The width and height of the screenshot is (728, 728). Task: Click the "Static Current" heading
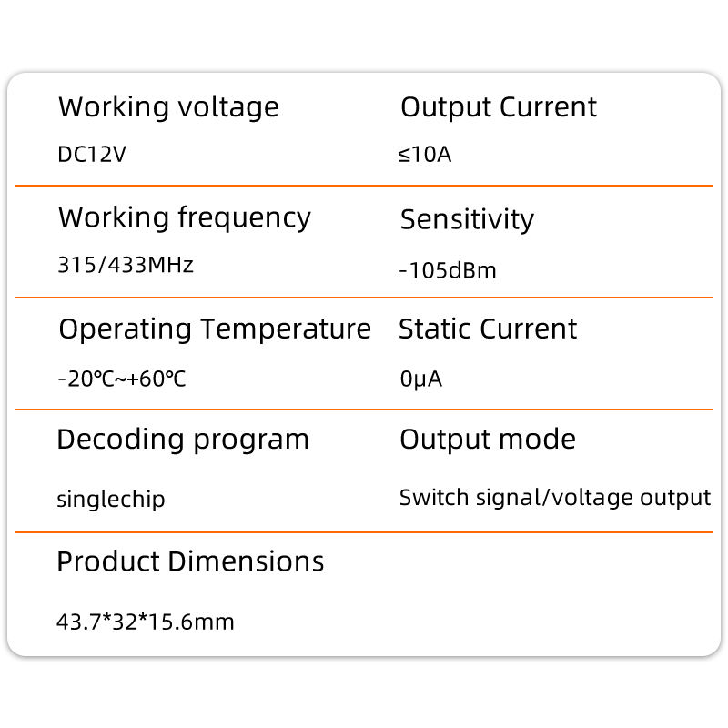pos(488,329)
